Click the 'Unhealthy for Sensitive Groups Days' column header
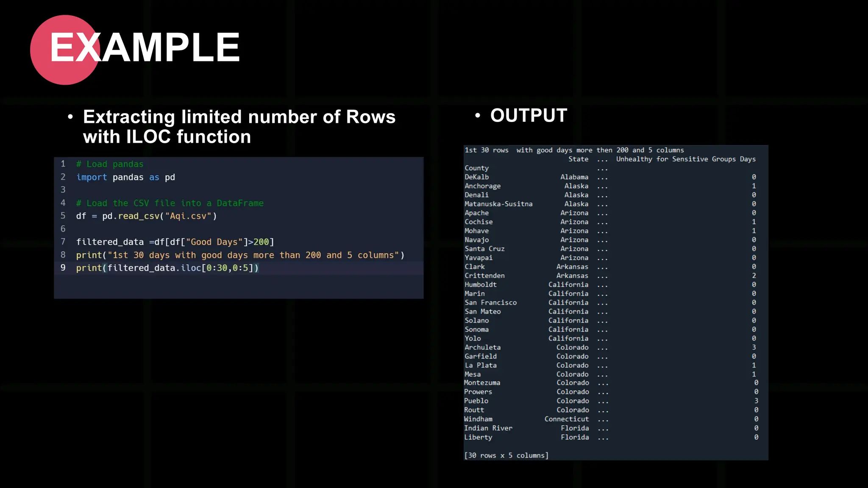Image resolution: width=868 pixels, height=488 pixels. click(x=685, y=159)
